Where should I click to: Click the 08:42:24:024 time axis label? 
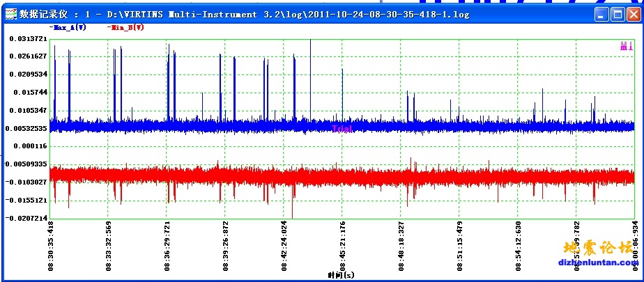pos(283,245)
